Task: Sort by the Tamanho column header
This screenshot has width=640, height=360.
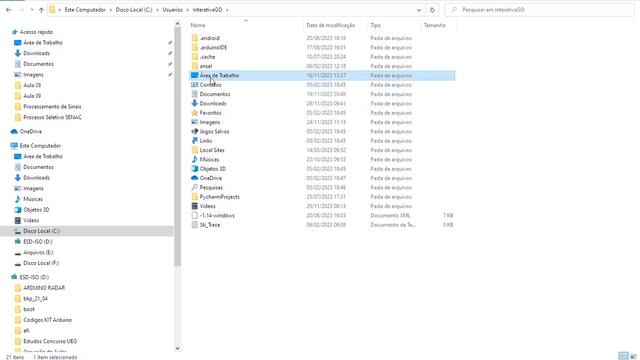Action: [435, 25]
